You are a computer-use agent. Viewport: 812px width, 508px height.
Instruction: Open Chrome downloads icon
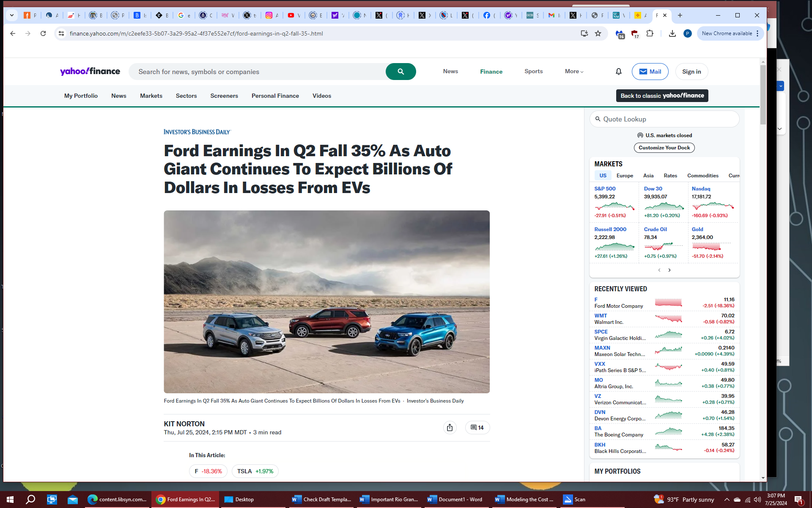(672, 33)
